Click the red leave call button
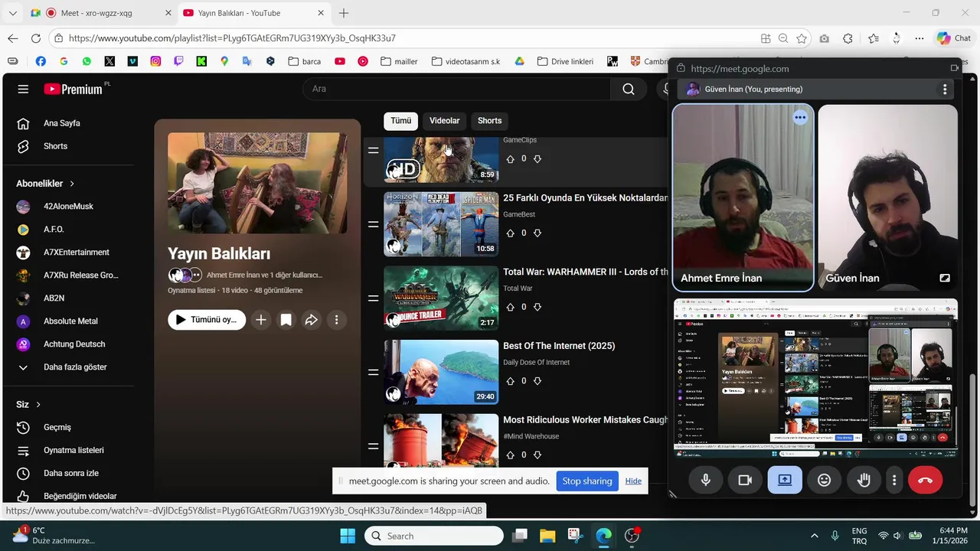This screenshot has height=551, width=980. [x=925, y=480]
